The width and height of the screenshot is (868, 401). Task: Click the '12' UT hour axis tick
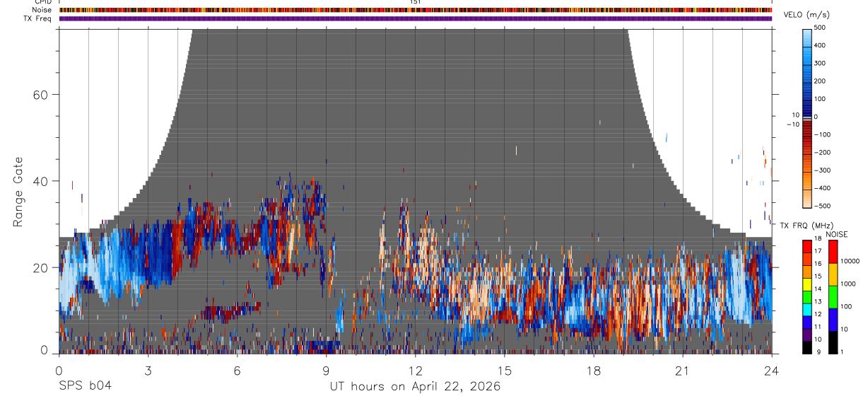[x=415, y=371]
